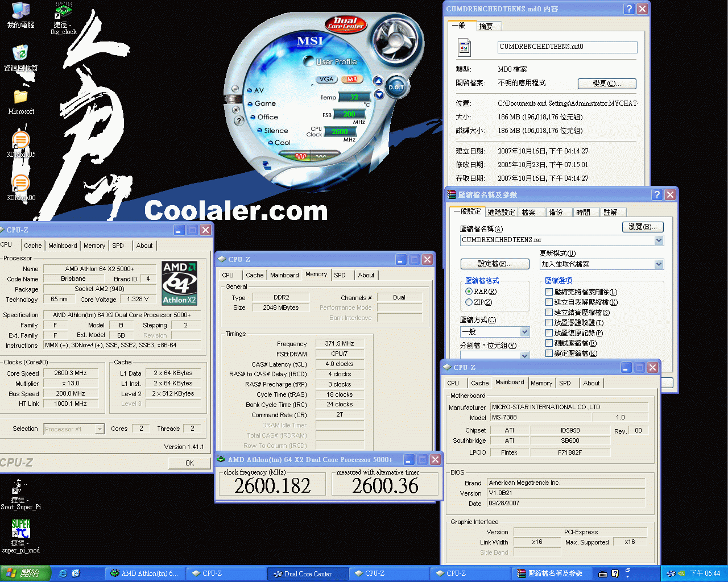
Task: Close Dual Core Center with its round X icon
Action: tap(236, 109)
